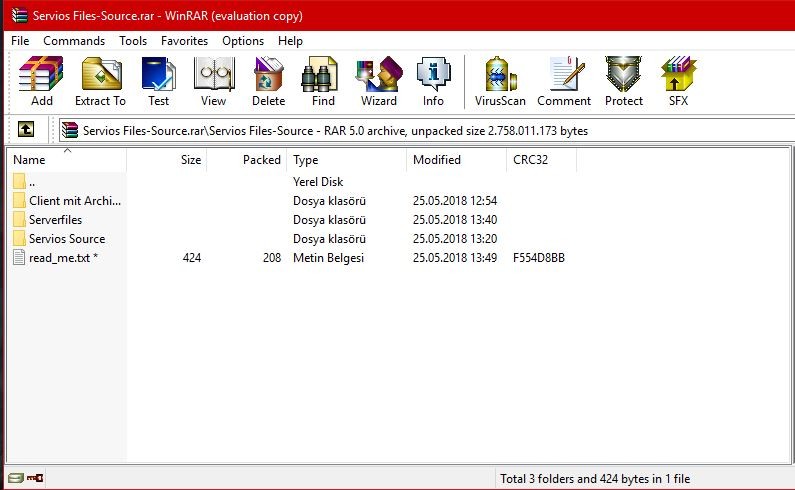This screenshot has width=795, height=490.
Task: Sort by the CRC32 column header
Action: point(541,160)
